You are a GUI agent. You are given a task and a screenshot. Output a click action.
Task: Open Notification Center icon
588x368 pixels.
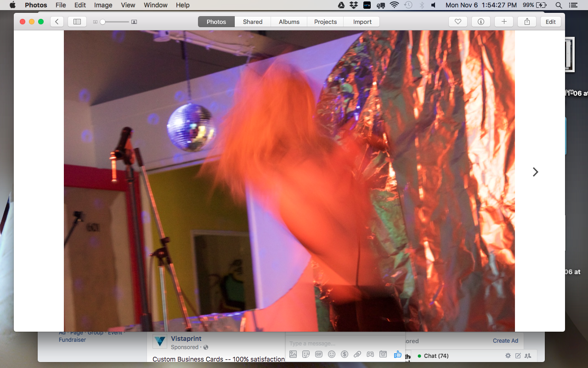(x=573, y=5)
